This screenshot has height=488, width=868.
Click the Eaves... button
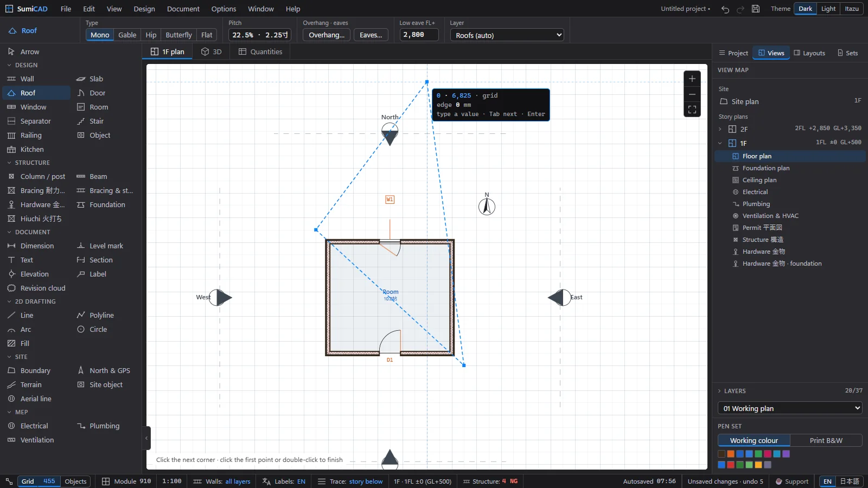(371, 35)
